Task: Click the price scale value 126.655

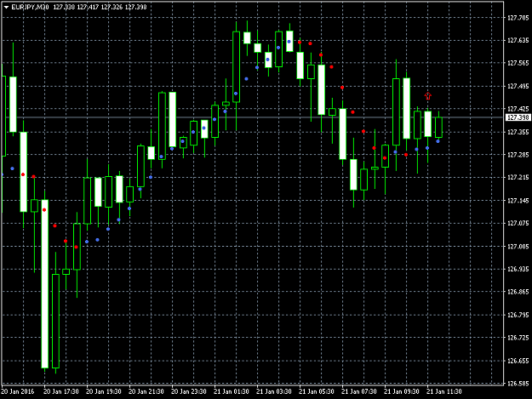Action: [x=518, y=361]
